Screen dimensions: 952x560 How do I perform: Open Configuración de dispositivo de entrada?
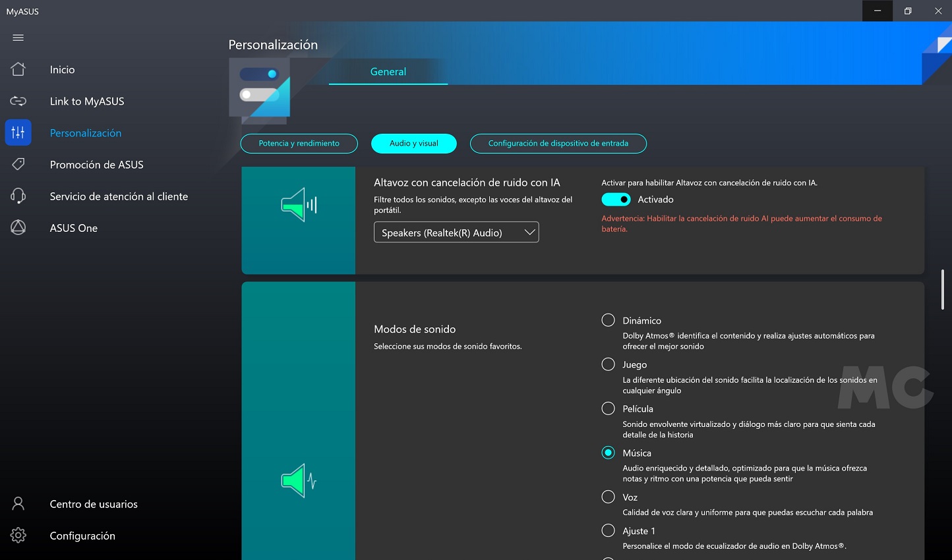(558, 144)
